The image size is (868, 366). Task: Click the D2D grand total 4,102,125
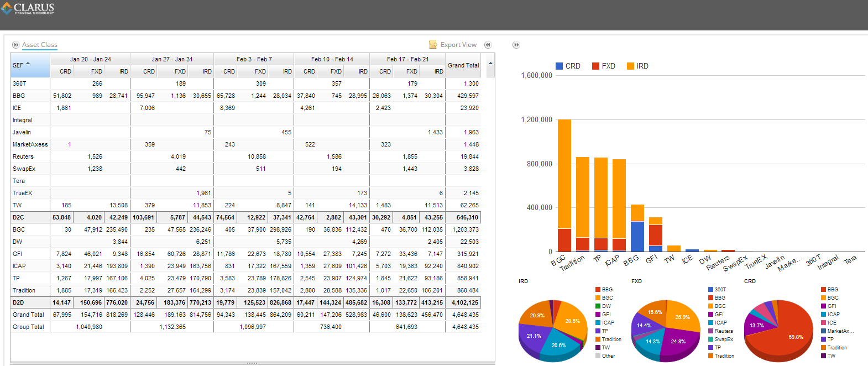tap(465, 302)
